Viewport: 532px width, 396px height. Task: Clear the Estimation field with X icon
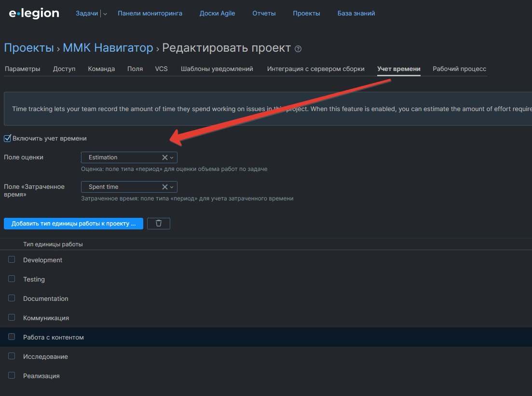164,157
